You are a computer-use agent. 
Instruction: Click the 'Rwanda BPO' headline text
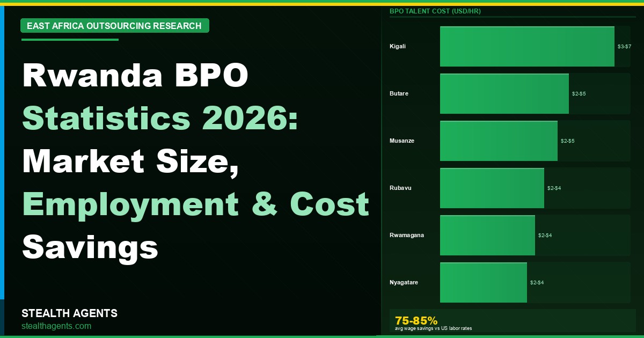(135, 76)
